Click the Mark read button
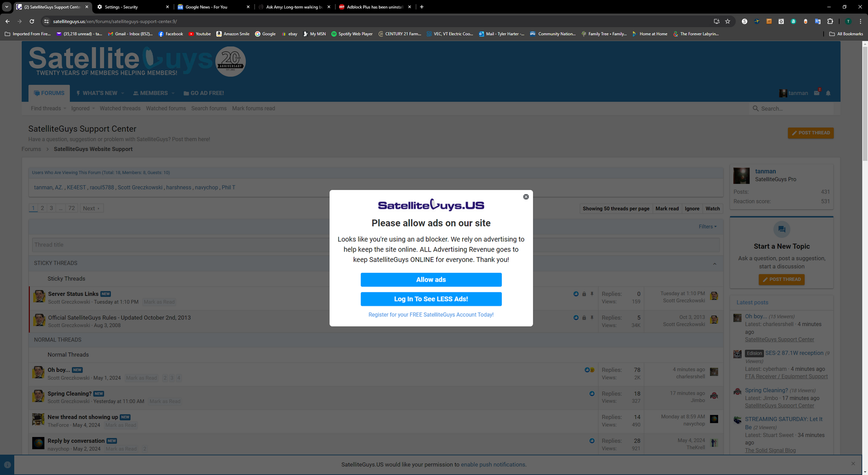The image size is (868, 475). [667, 209]
